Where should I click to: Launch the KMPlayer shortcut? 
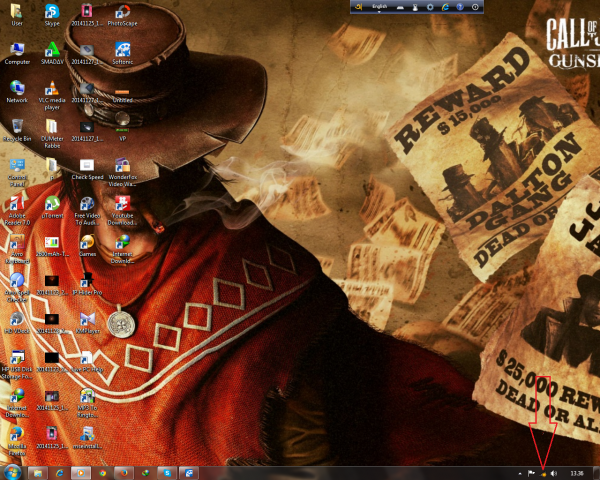[87, 323]
